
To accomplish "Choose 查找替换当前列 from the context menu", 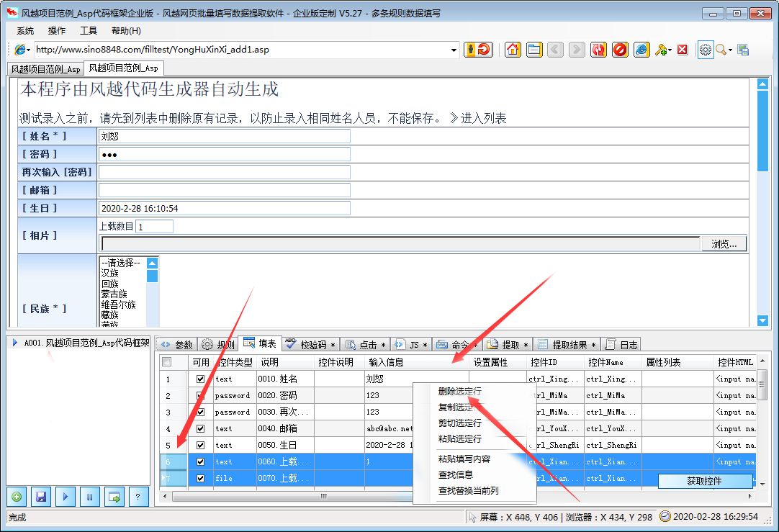I will 468,491.
